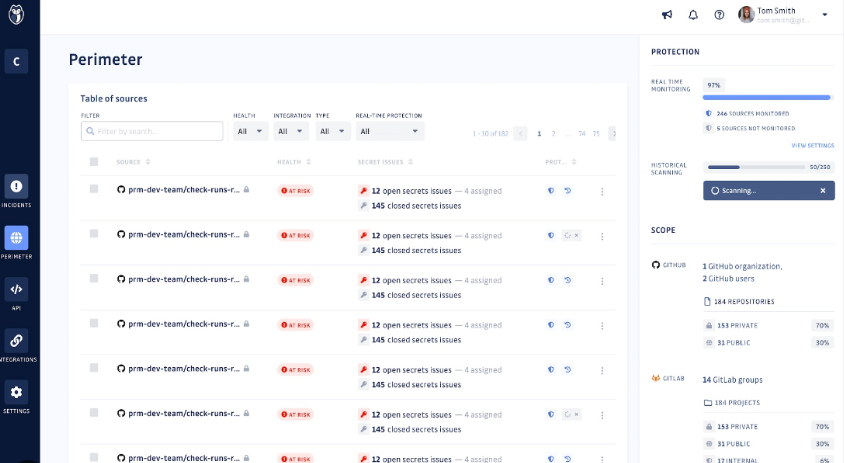The height and width of the screenshot is (463, 844).
Task: Click the first row's GitHub source icon
Action: click(x=121, y=190)
